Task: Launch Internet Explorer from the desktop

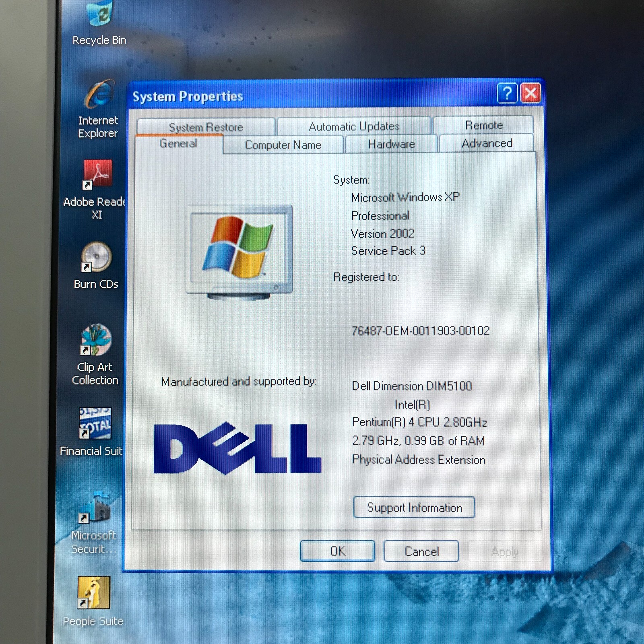Action: 98,109
